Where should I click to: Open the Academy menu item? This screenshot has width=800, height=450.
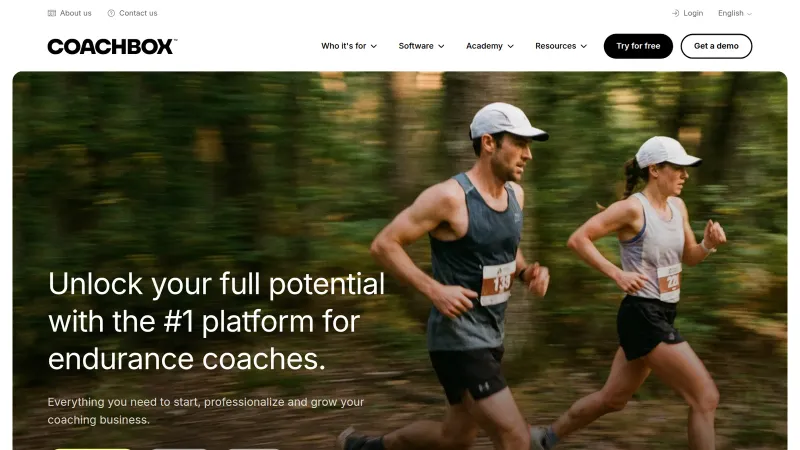(x=490, y=46)
